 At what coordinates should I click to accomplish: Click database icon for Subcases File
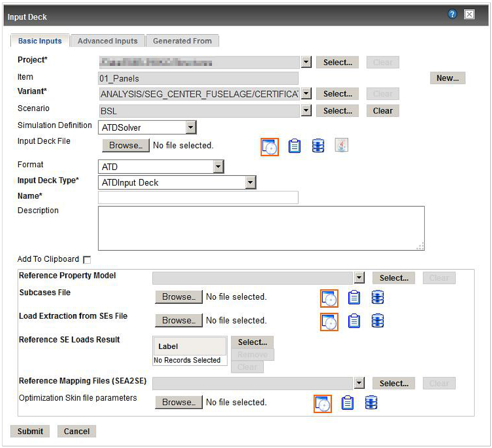[x=378, y=297]
